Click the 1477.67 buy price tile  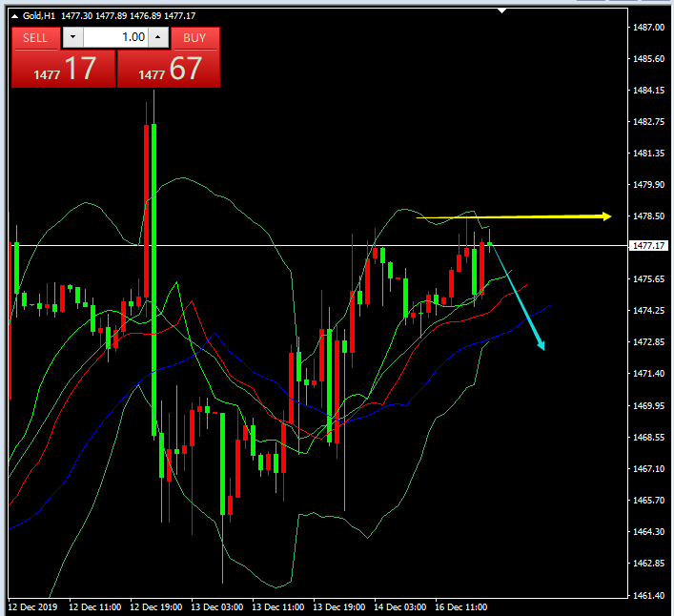click(169, 69)
